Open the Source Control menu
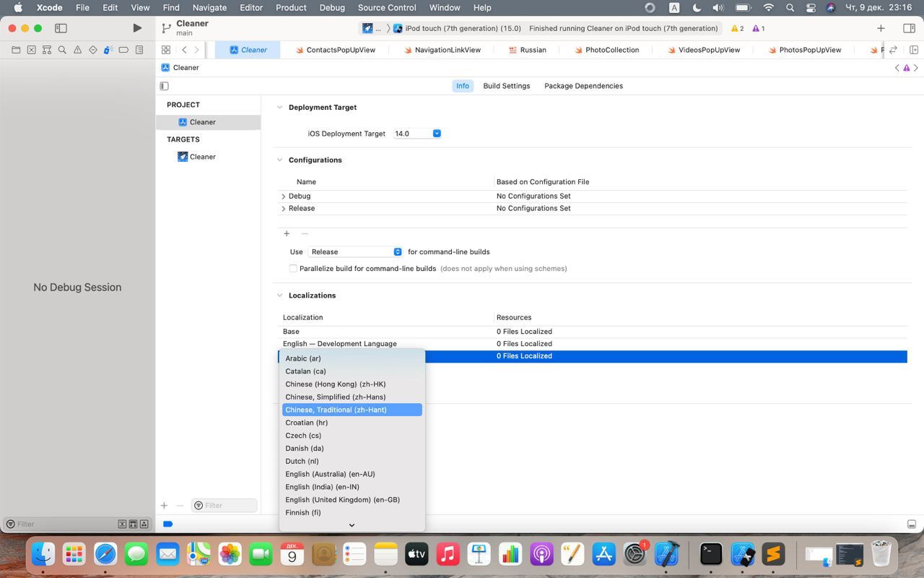924x578 pixels. 387,8
